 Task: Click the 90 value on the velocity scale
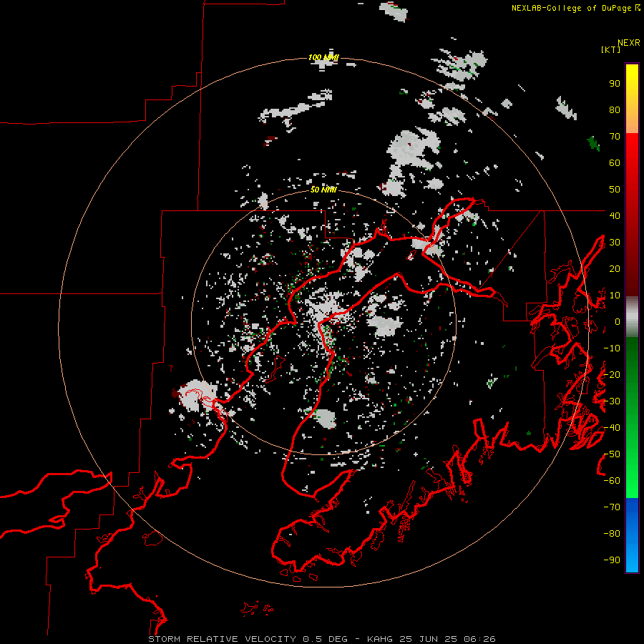click(x=615, y=84)
